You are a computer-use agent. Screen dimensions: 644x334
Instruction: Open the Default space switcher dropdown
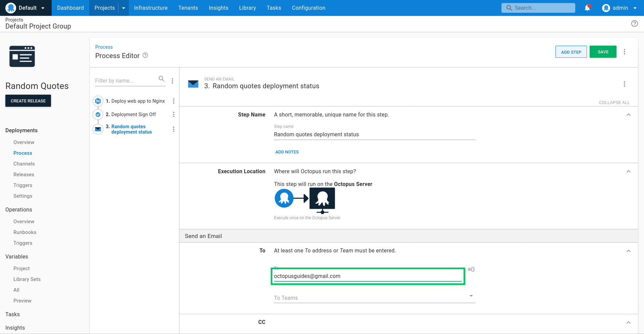coord(43,8)
